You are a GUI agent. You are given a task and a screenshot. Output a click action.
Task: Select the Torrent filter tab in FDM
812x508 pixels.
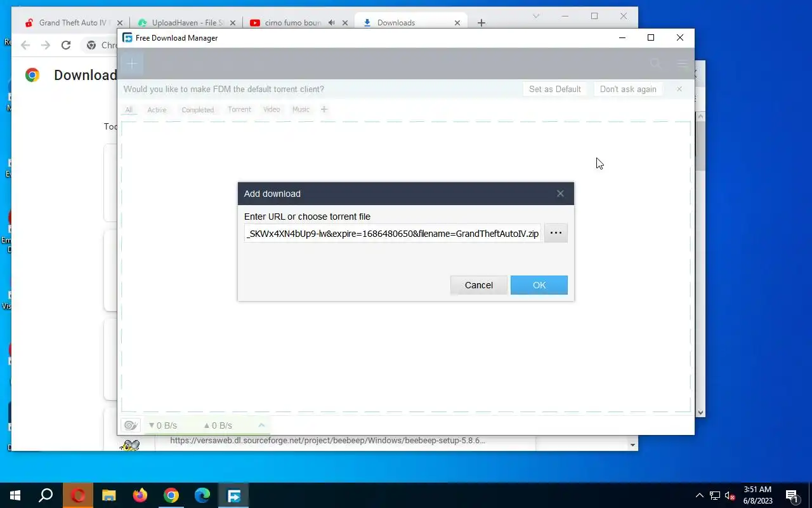[x=239, y=110]
